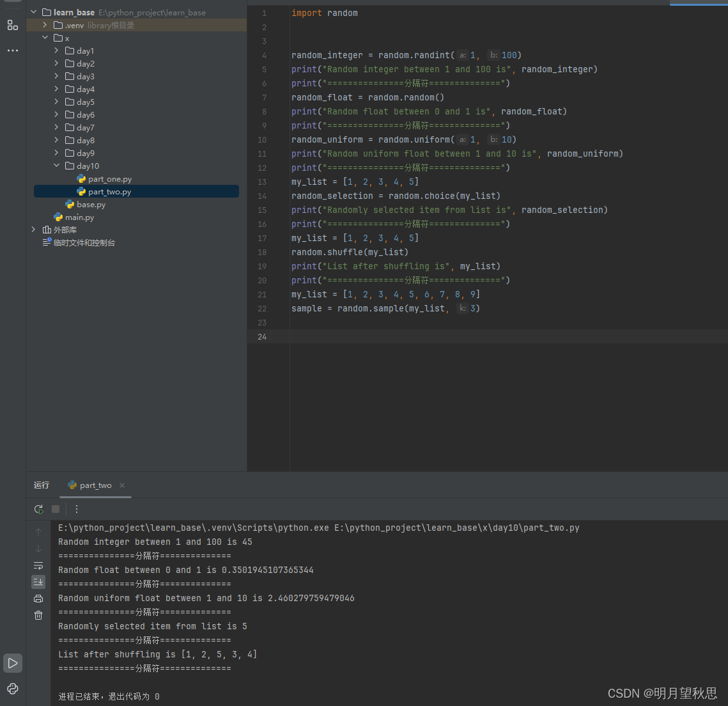Expand the day1 folder
728x706 pixels.
click(x=57, y=51)
